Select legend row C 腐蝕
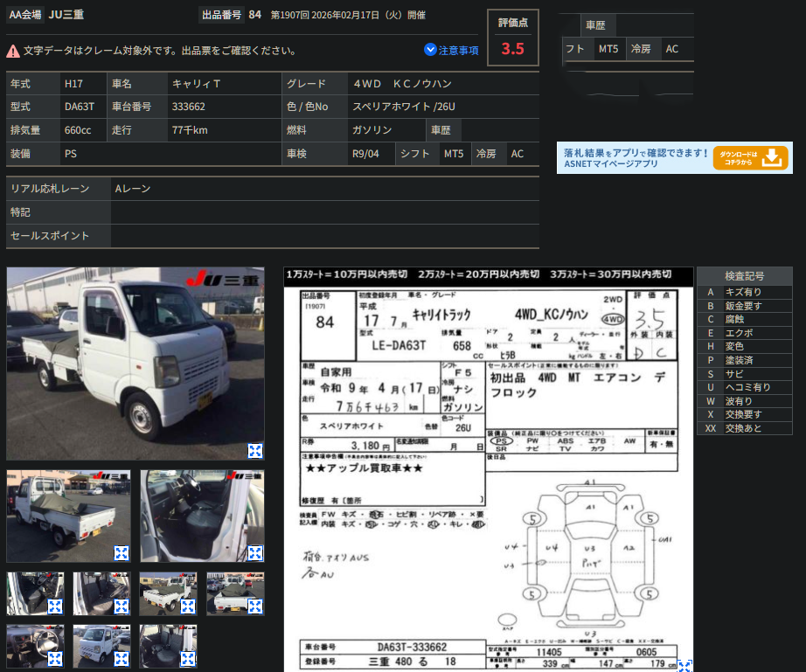The width and height of the screenshot is (806, 672). click(x=744, y=319)
